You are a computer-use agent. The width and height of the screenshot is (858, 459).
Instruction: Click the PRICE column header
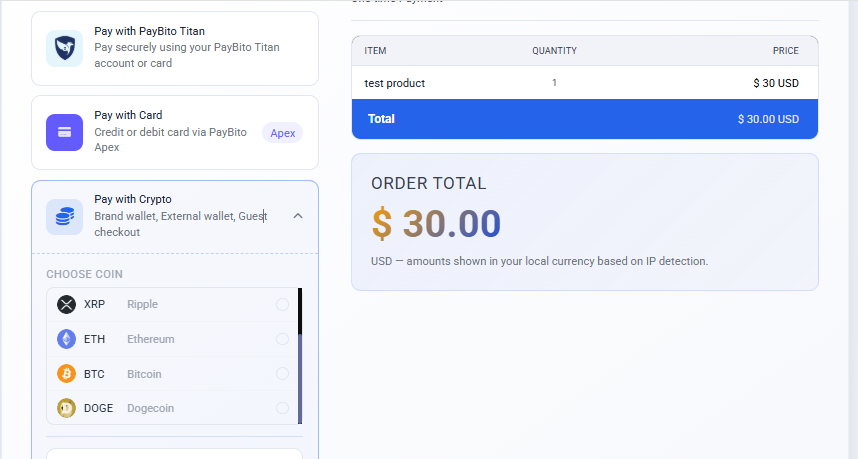[786, 50]
